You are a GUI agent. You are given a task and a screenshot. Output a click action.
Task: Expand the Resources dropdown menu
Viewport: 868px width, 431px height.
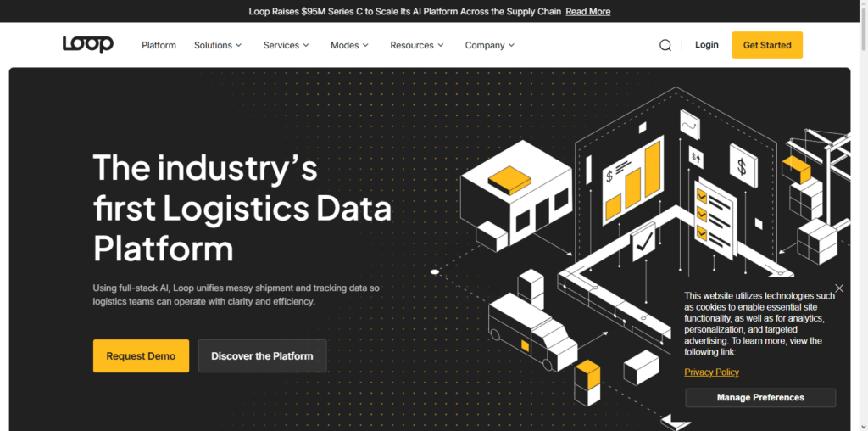pyautogui.click(x=417, y=46)
